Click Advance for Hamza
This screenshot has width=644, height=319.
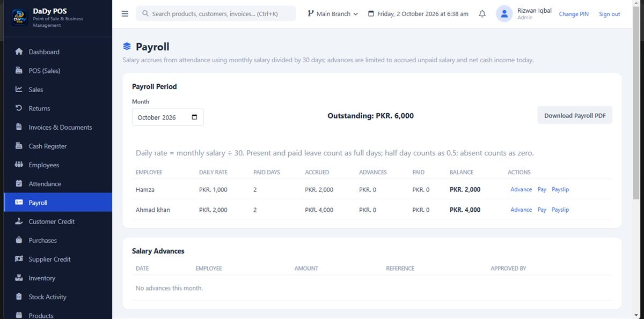pos(521,189)
